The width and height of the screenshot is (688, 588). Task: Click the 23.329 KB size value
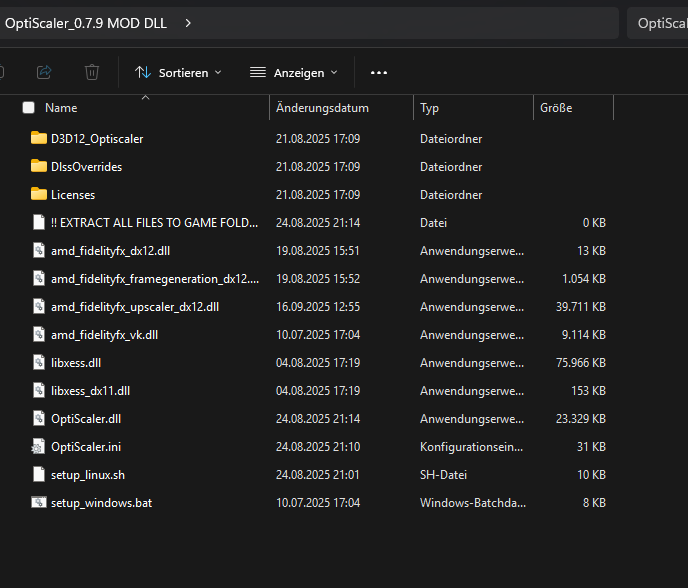coord(580,419)
